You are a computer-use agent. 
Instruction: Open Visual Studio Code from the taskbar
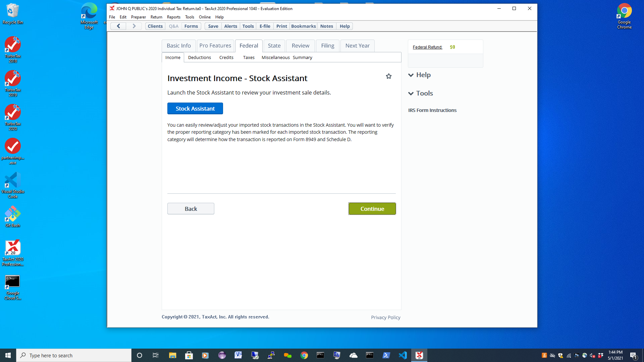coord(403,355)
